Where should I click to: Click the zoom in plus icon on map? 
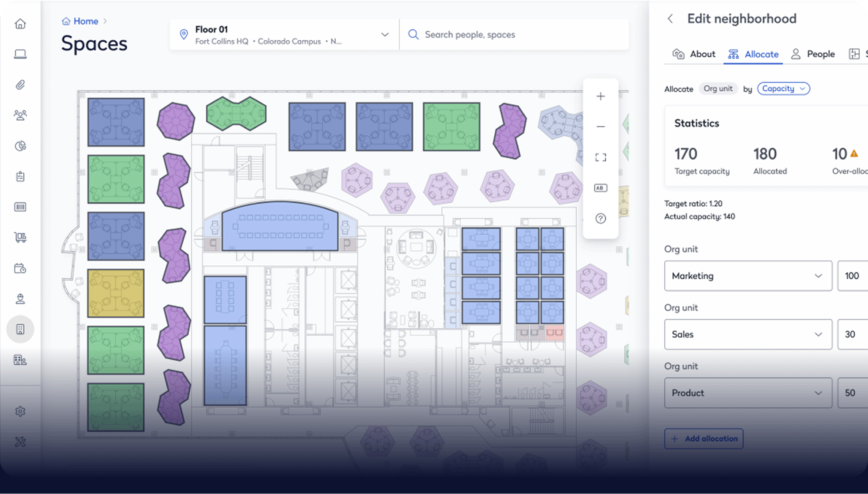tap(600, 97)
